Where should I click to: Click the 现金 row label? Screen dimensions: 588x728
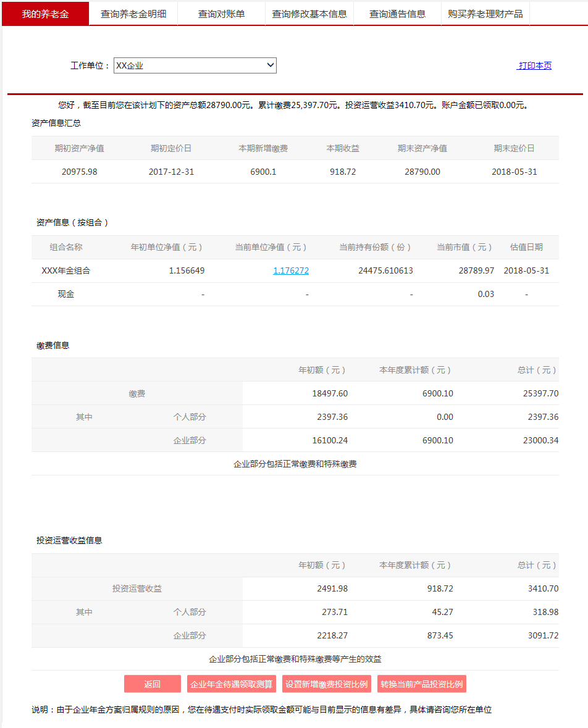[66, 294]
